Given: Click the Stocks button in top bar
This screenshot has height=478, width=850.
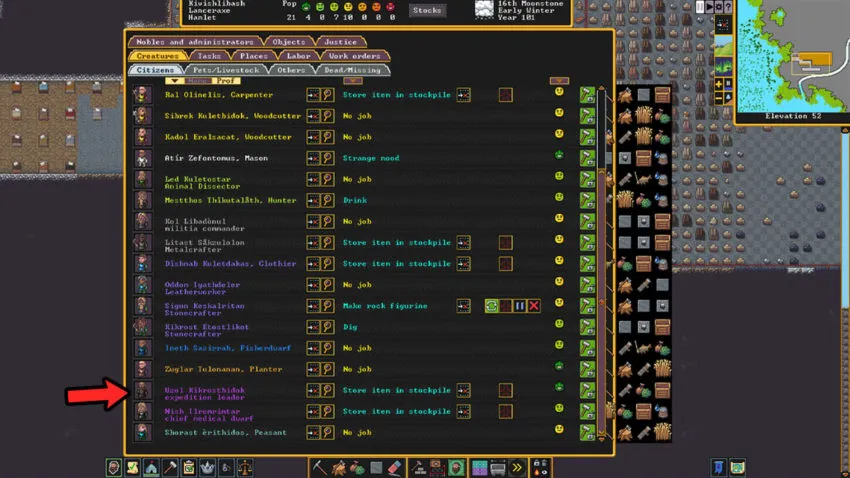Looking at the screenshot, I should pyautogui.click(x=427, y=10).
